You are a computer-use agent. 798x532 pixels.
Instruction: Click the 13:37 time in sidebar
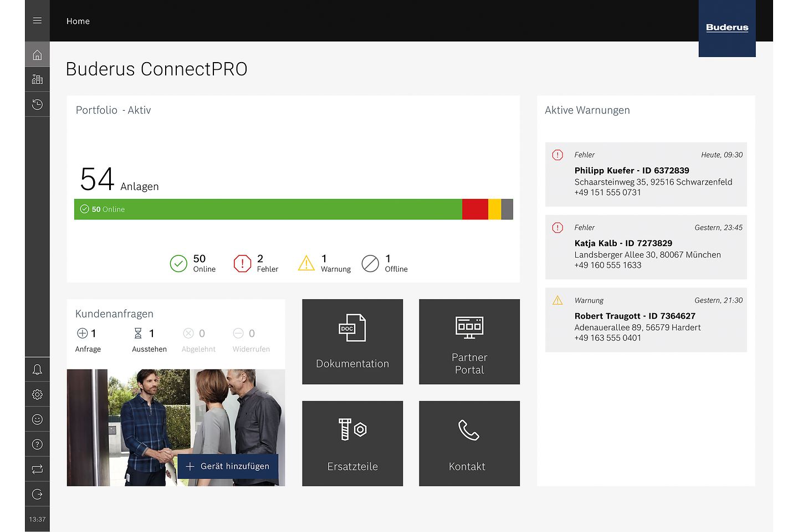[x=37, y=519]
